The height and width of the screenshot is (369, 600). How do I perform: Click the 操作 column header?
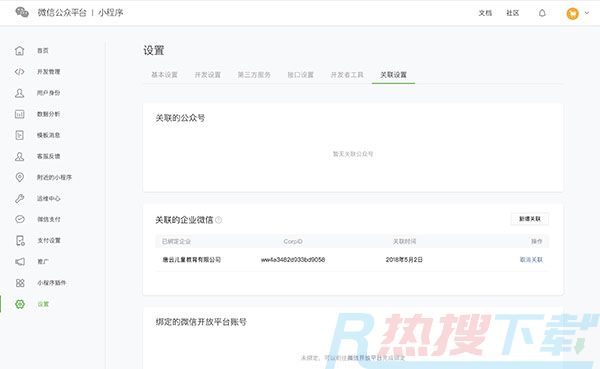537,242
